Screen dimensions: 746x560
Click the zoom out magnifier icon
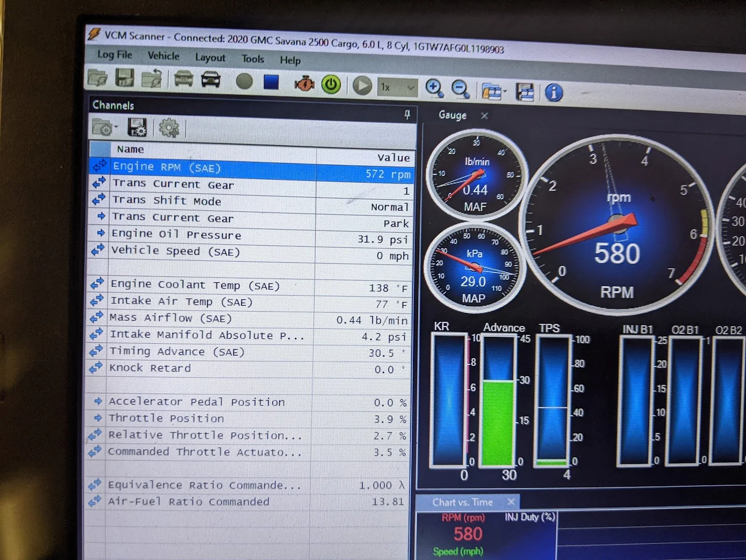(x=461, y=89)
